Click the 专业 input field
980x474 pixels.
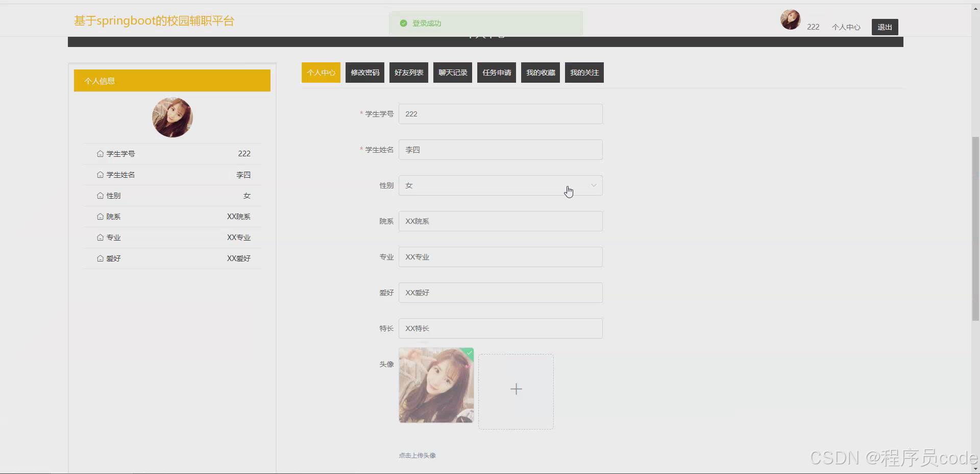(x=501, y=257)
